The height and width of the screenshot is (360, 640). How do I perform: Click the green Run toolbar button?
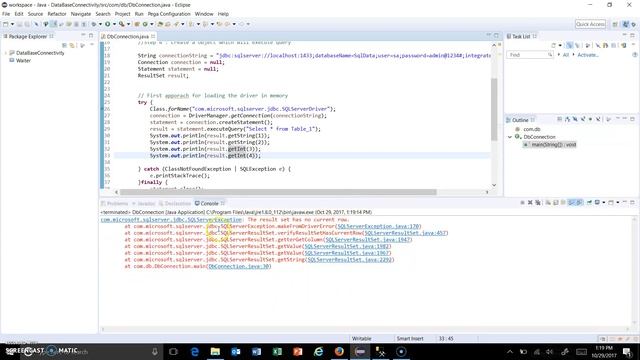(108, 24)
